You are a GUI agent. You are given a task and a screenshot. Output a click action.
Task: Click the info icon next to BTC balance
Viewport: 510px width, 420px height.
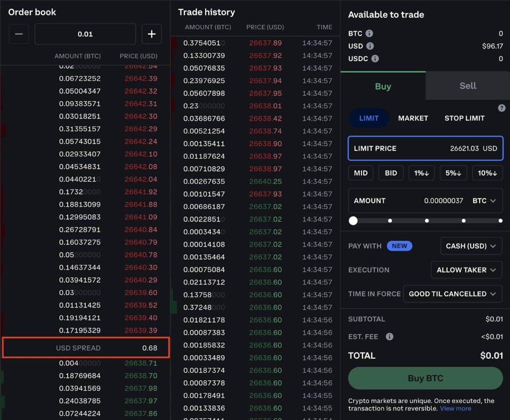coord(369,33)
